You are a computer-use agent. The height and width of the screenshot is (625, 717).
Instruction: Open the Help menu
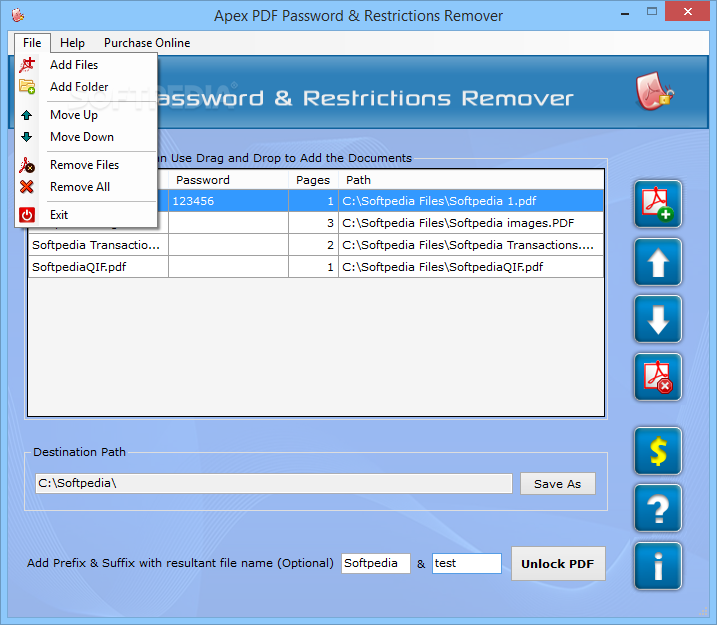click(72, 43)
